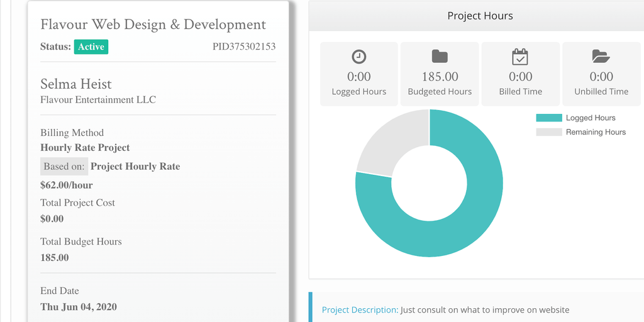Click the project ID PID375302153
The width and height of the screenshot is (644, 322).
(x=244, y=47)
